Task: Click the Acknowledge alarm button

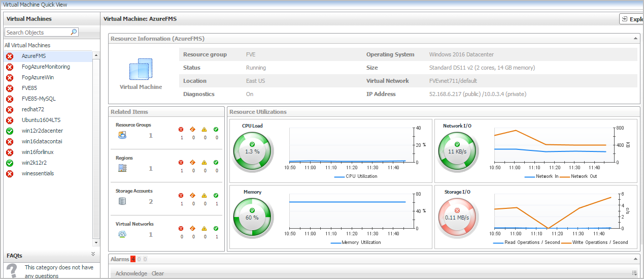Action: pos(131,273)
